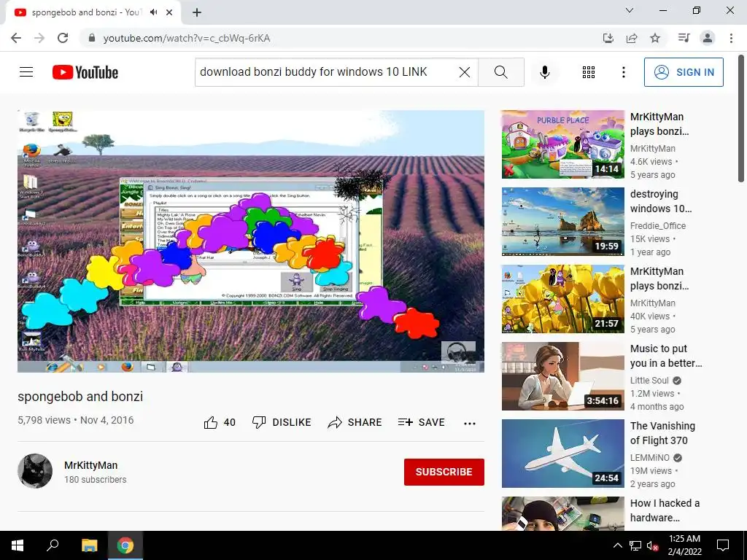The height and width of the screenshot is (560, 747).
Task: Visit the Freddie_Office channel name
Action: click(x=658, y=226)
